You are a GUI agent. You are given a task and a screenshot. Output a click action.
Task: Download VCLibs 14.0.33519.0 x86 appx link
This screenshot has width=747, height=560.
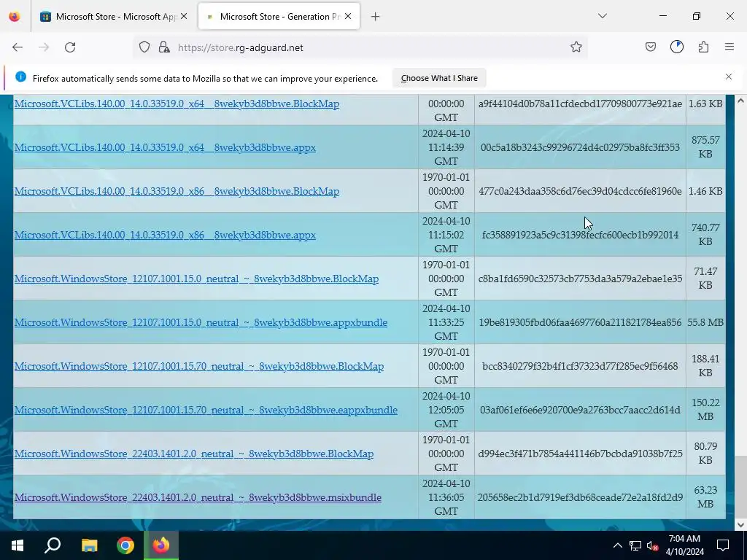[x=165, y=236]
